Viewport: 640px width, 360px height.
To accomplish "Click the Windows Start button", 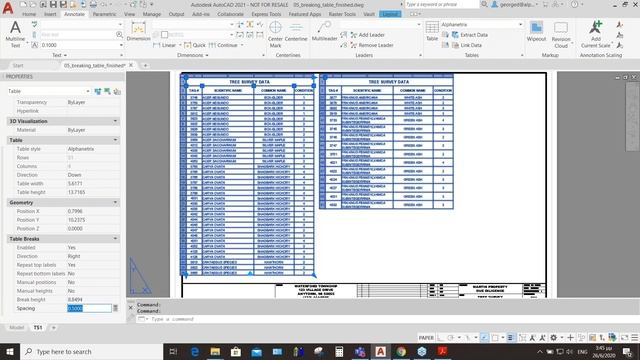I will [10, 351].
